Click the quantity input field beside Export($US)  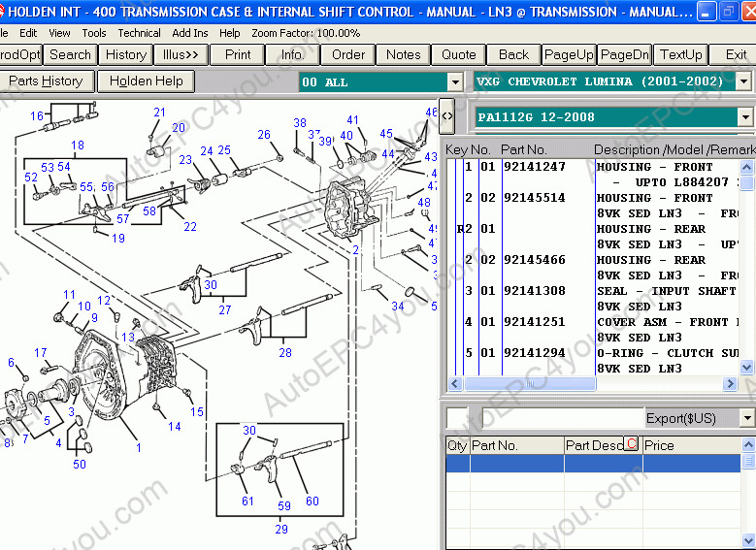457,418
